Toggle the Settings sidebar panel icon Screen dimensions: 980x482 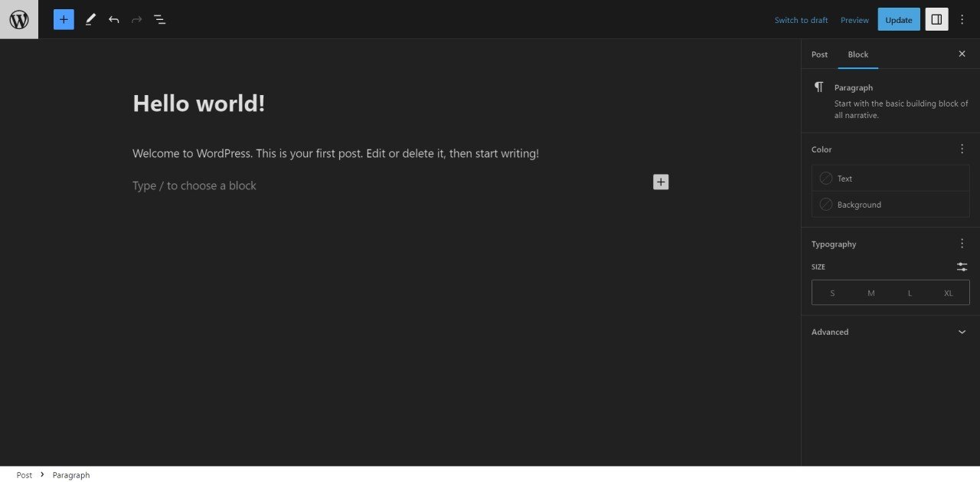tap(936, 19)
